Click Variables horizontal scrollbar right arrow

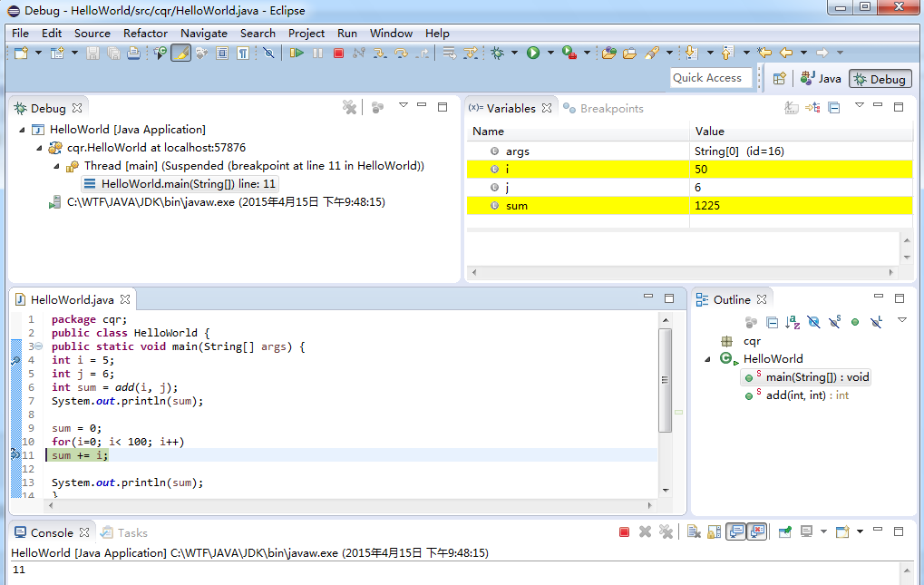tap(891, 272)
